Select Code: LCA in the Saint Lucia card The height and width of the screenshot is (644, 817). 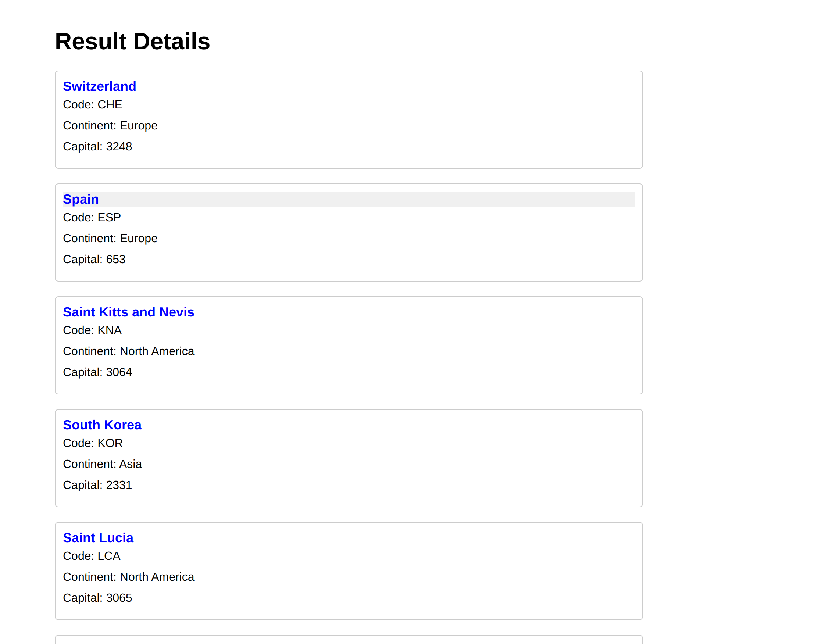pyautogui.click(x=91, y=556)
